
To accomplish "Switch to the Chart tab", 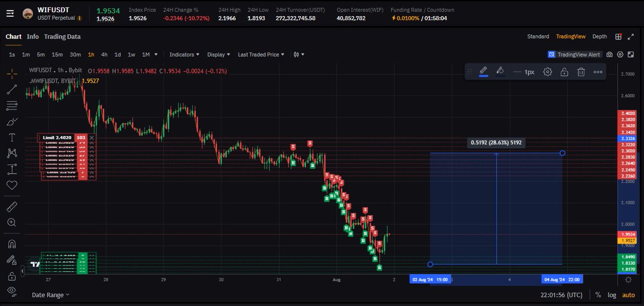I will coord(13,36).
